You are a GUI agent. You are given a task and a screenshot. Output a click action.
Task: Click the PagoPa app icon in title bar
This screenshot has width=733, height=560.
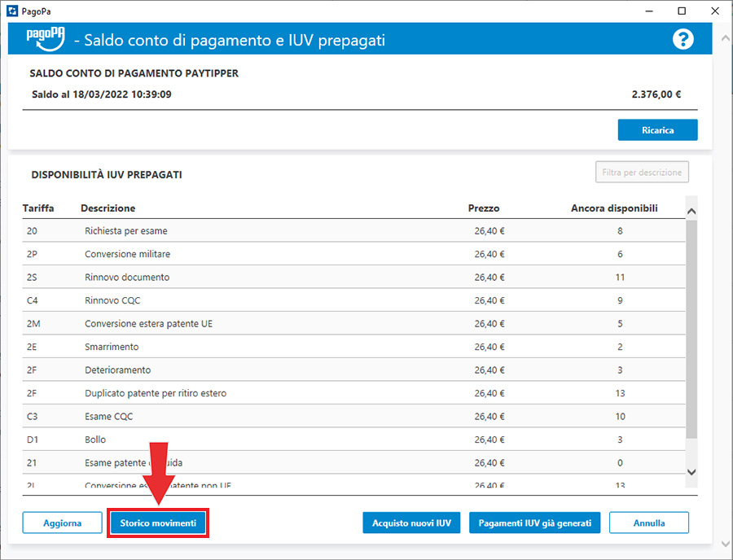click(x=10, y=11)
